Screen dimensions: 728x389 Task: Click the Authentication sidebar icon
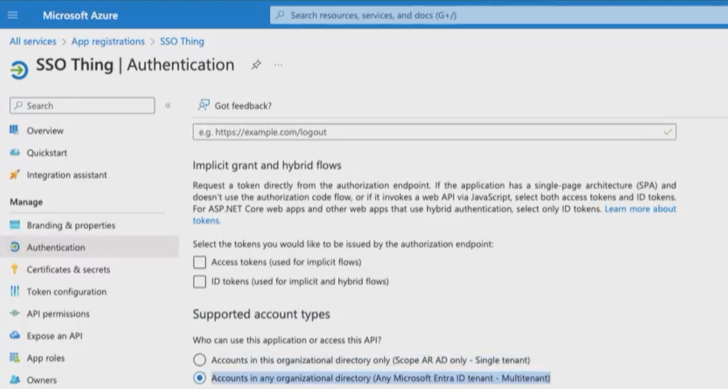point(15,247)
